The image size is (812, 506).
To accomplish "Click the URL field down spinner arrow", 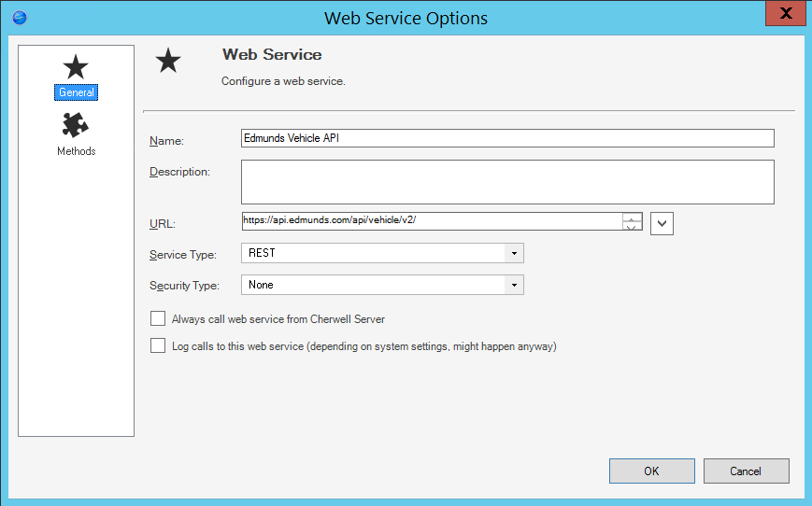I will 632,226.
